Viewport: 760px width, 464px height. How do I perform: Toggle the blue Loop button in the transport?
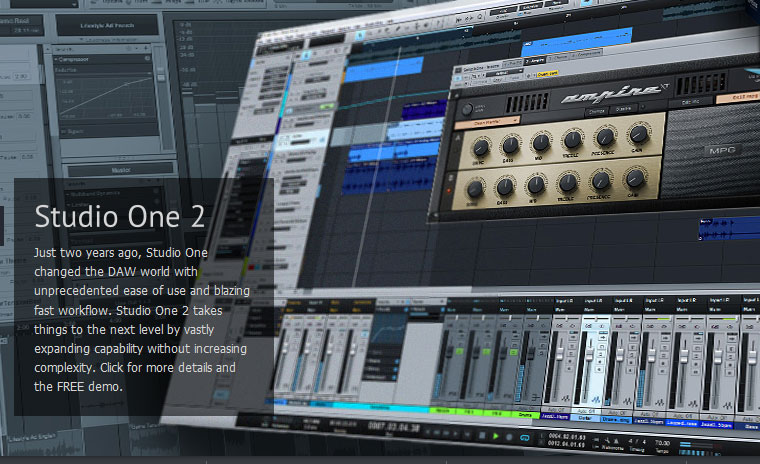[x=524, y=437]
